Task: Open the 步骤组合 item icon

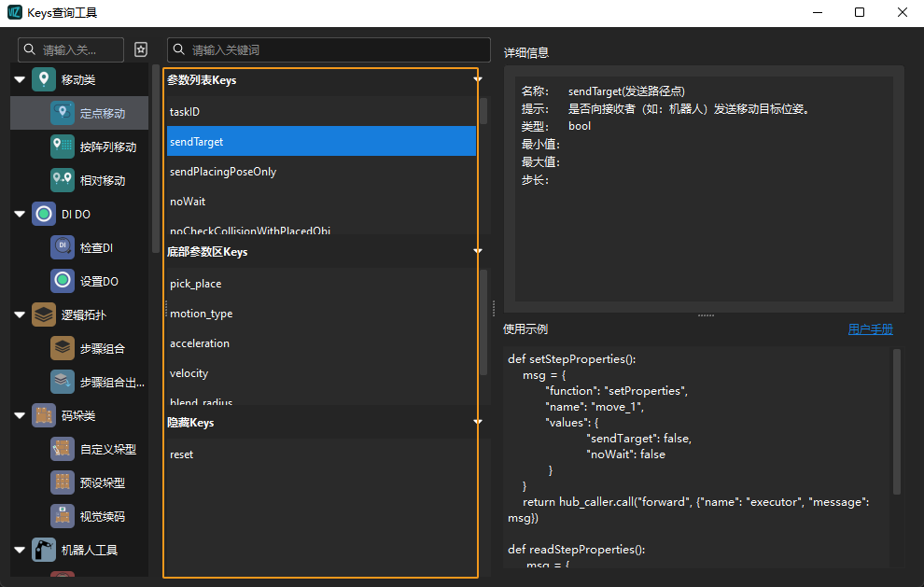Action: (x=63, y=348)
